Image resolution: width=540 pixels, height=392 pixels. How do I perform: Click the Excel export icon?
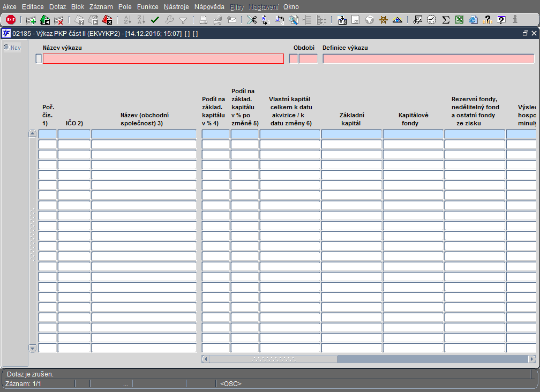(460, 20)
